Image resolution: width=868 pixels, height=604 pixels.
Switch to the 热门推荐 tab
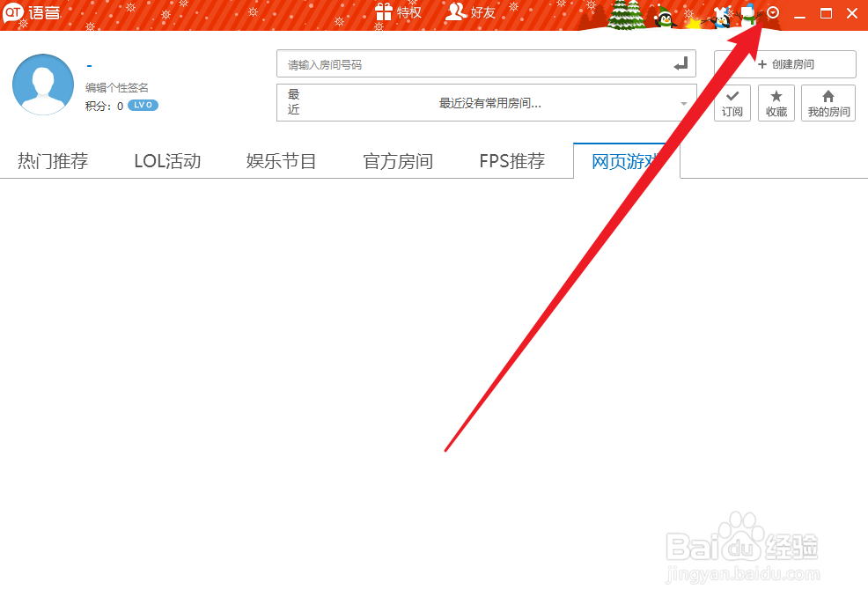coord(53,161)
